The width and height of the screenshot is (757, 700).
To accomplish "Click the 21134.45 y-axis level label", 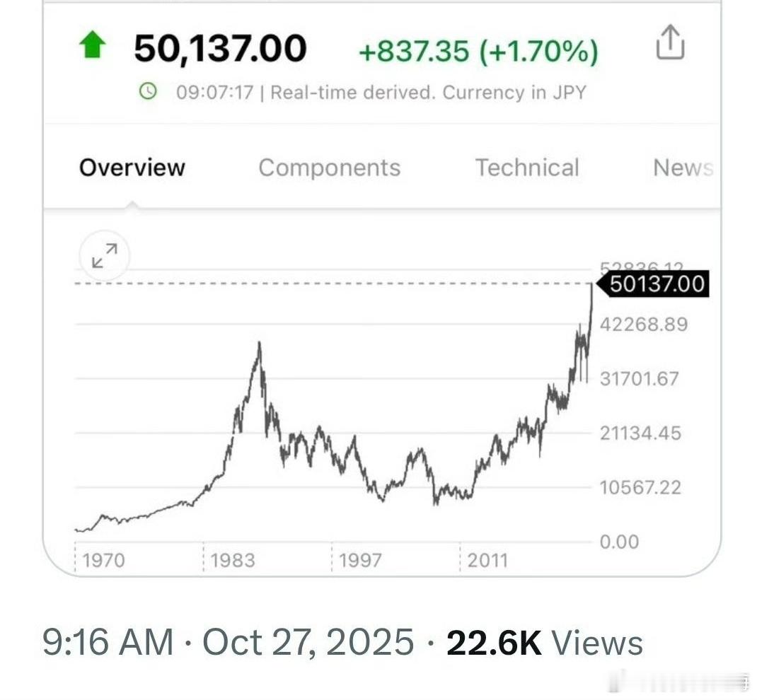I will click(641, 433).
